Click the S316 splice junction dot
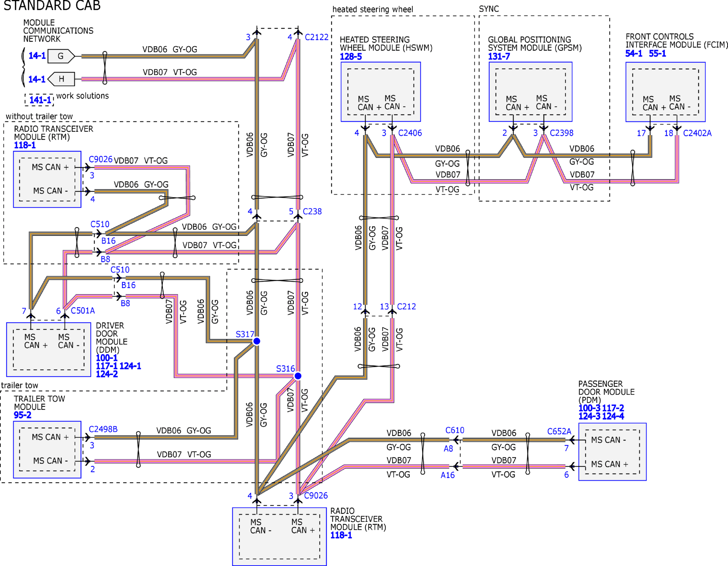Screen dimensions: 728x566 point(298,376)
